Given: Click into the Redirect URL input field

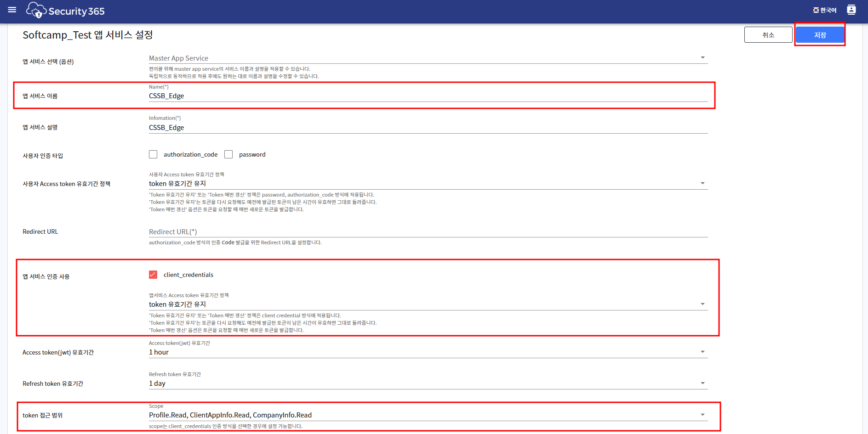Looking at the screenshot, I should [x=428, y=232].
